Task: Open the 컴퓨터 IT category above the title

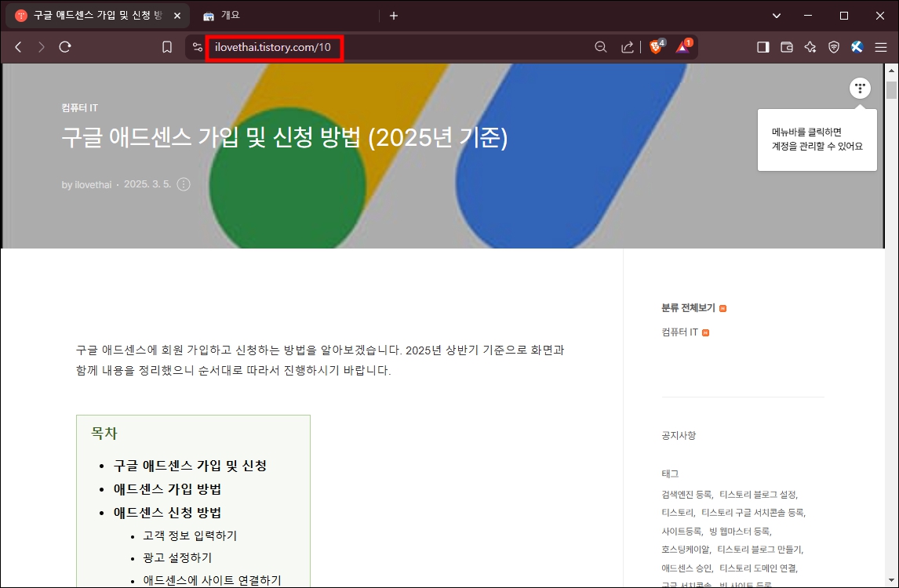Action: 80,107
